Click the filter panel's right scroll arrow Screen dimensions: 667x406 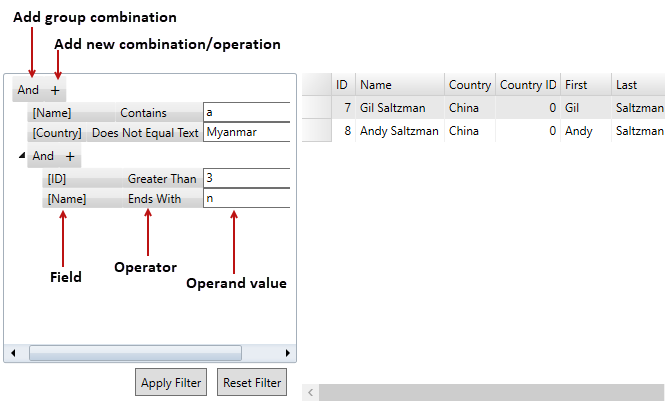288,353
